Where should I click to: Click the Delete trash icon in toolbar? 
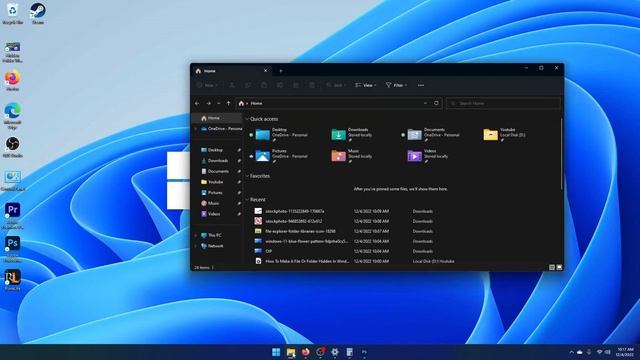[312, 85]
